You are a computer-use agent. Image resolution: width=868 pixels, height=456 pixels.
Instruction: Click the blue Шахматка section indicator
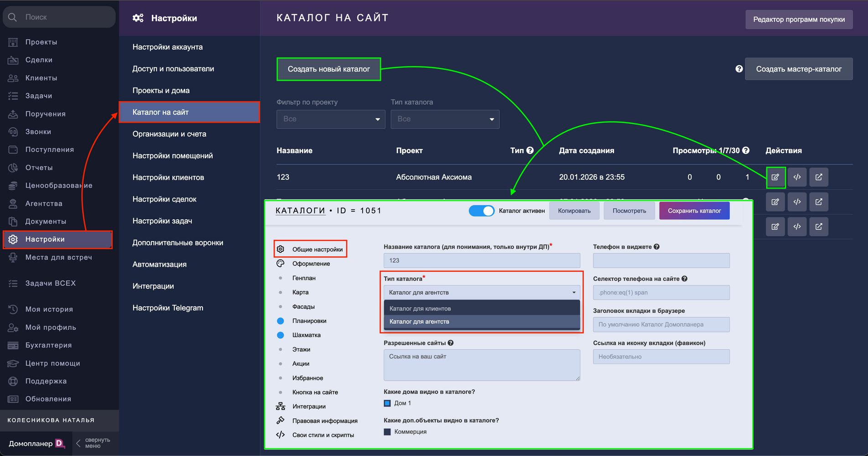(x=281, y=335)
